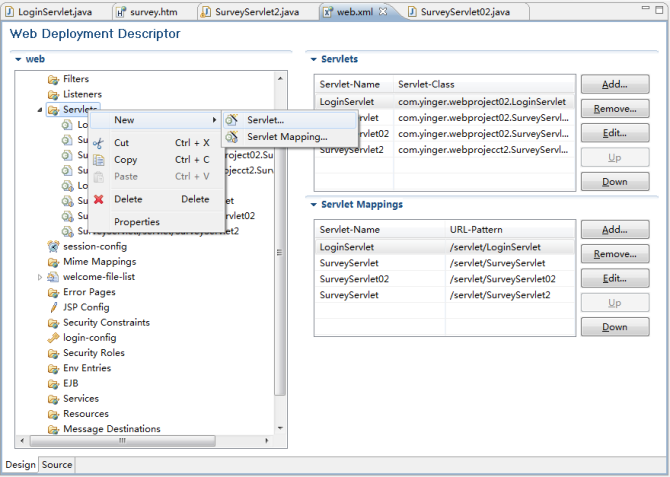Click Add... in Servlet Mappings section

click(615, 230)
